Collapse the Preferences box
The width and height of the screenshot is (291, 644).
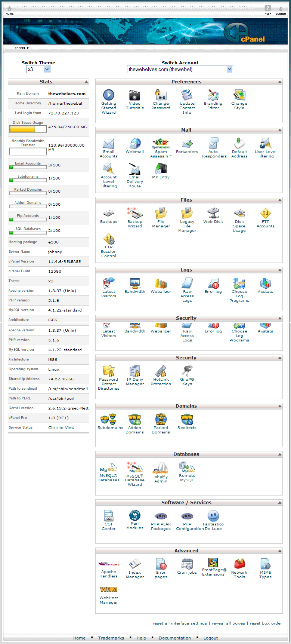(280, 82)
